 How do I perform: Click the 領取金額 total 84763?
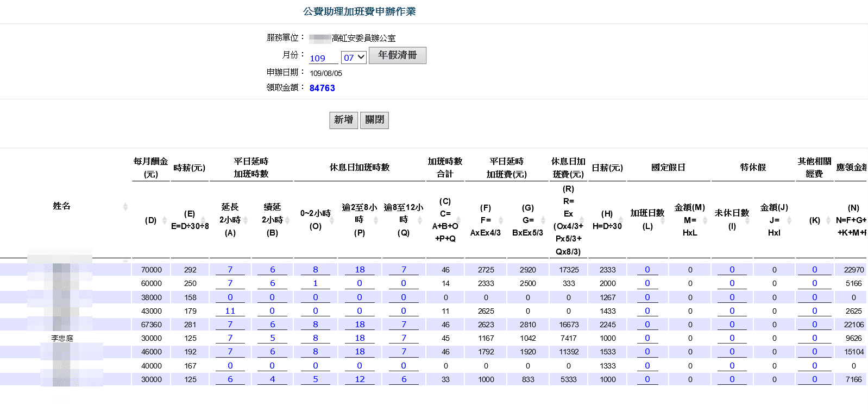(322, 88)
